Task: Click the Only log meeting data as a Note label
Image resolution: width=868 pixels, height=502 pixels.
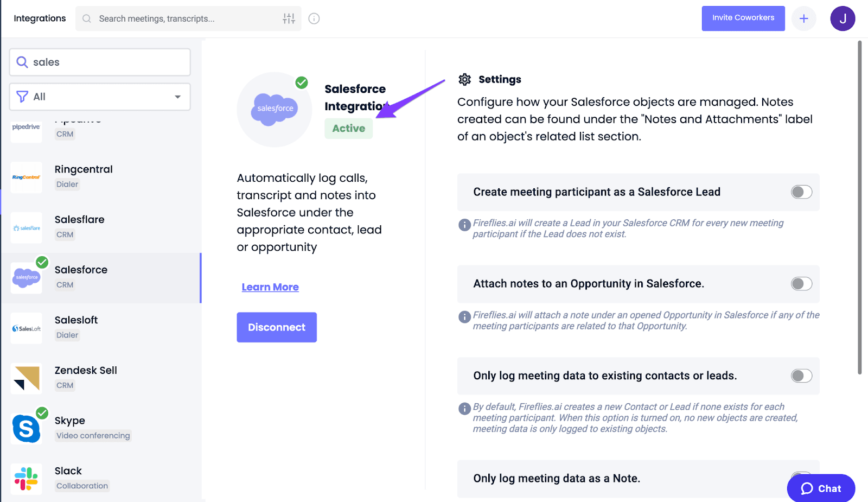Action: [x=557, y=479]
